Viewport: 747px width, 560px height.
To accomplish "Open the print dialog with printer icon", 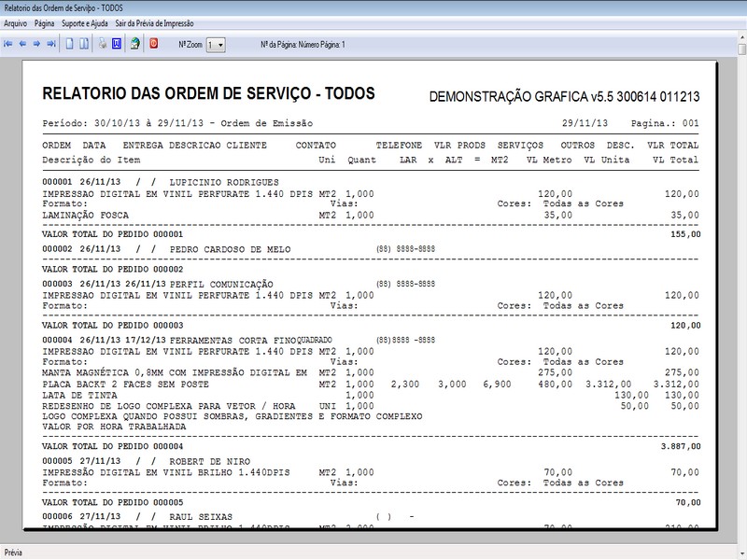I will (103, 43).
